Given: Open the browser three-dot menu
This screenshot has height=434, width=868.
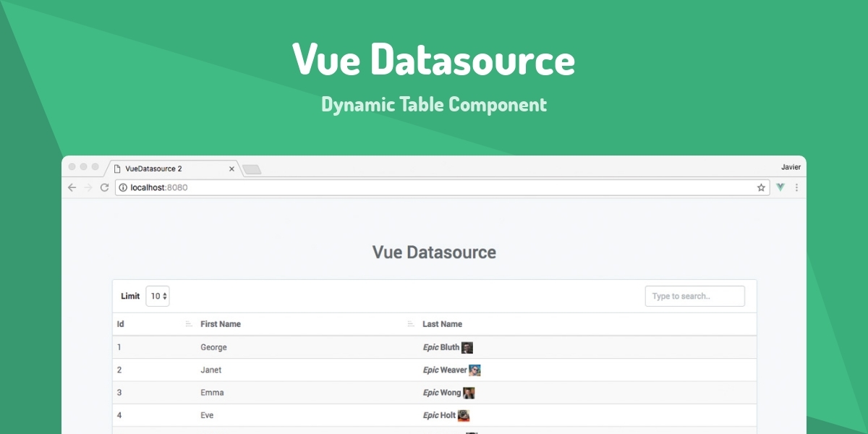Looking at the screenshot, I should (x=796, y=187).
